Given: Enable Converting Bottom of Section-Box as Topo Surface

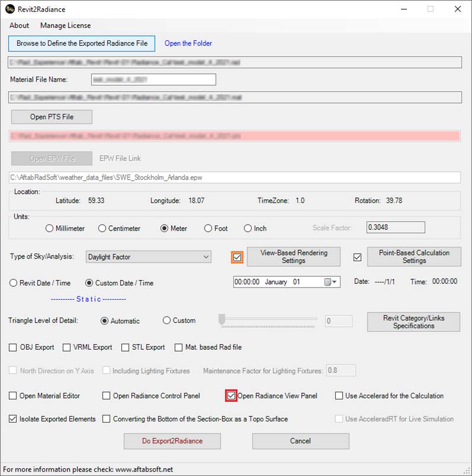Looking at the screenshot, I should (106, 419).
